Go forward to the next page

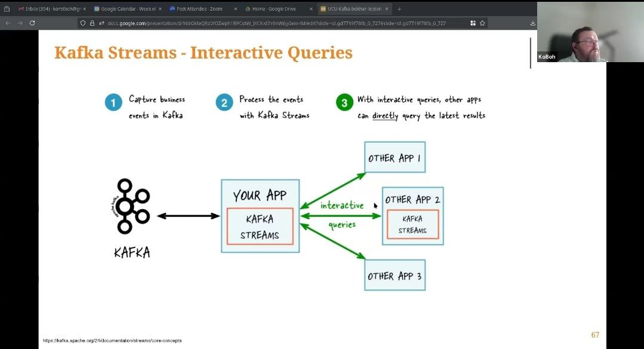coord(20,23)
